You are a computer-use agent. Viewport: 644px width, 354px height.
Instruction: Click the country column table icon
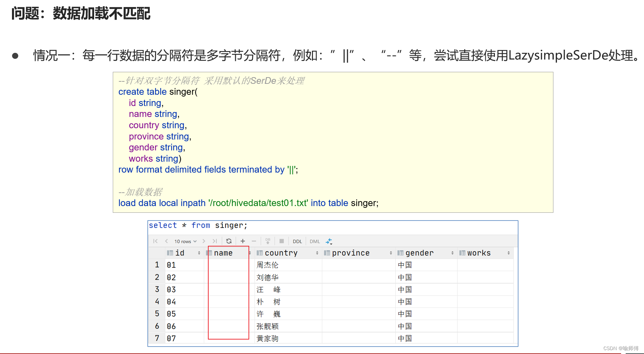(x=259, y=253)
